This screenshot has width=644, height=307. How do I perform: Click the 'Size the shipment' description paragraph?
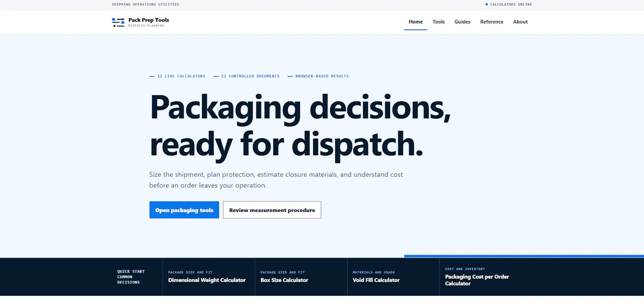[276, 180]
